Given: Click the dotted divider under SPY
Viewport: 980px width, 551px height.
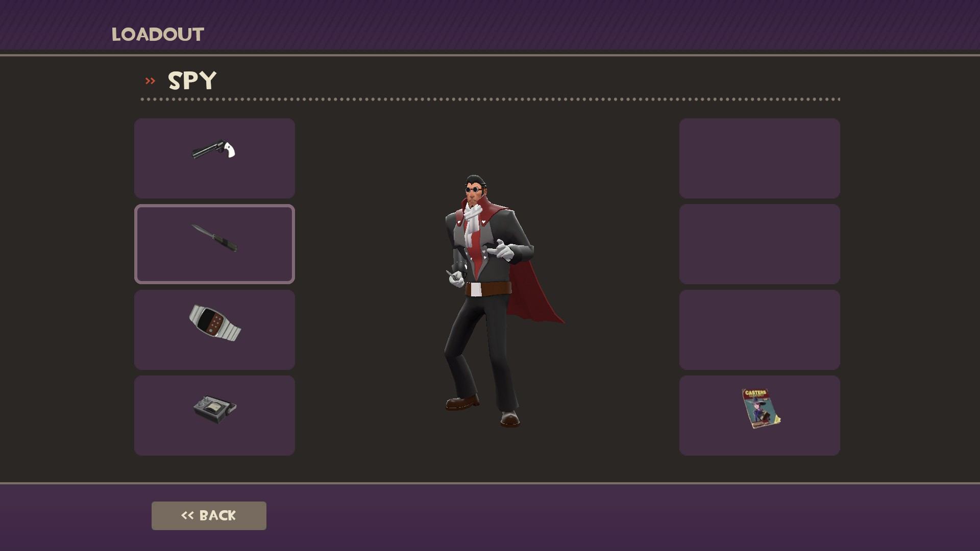Looking at the screenshot, I should pos(491,99).
